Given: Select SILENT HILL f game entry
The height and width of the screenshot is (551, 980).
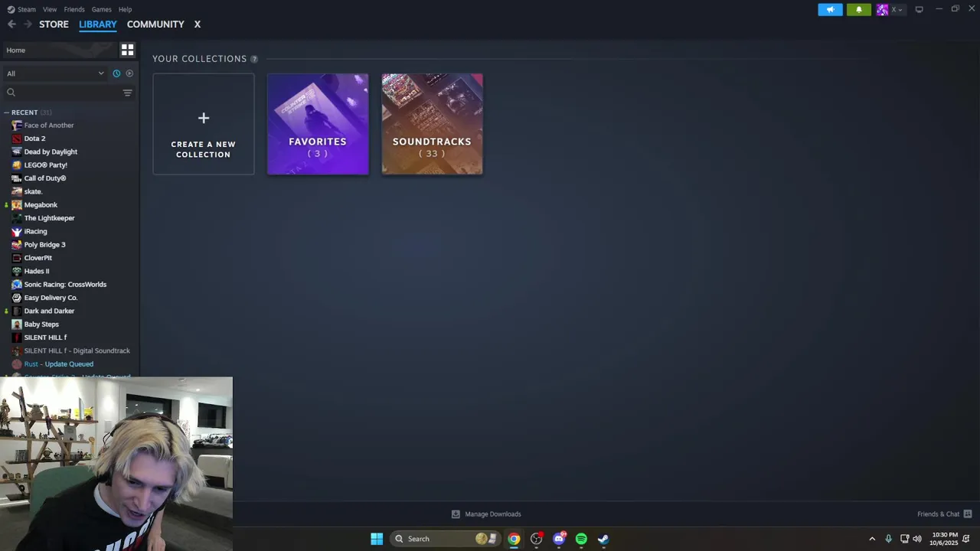Looking at the screenshot, I should click(x=45, y=337).
